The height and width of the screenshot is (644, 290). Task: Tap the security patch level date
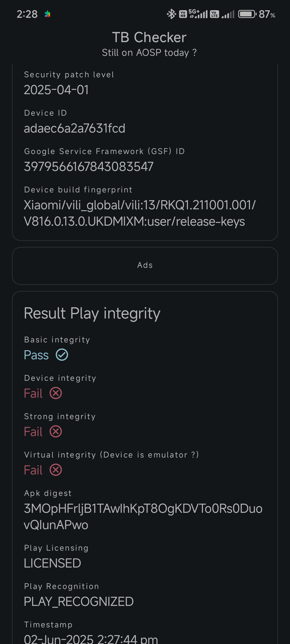56,90
